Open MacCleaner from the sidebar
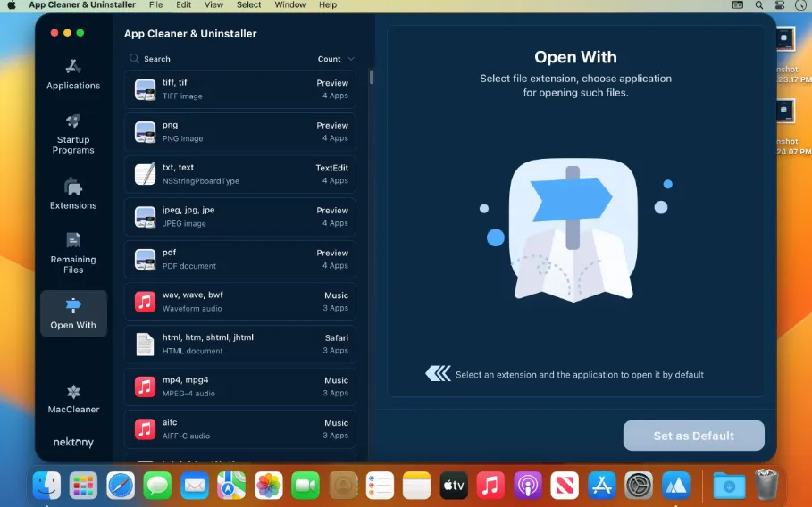The height and width of the screenshot is (507, 812). coord(73,399)
